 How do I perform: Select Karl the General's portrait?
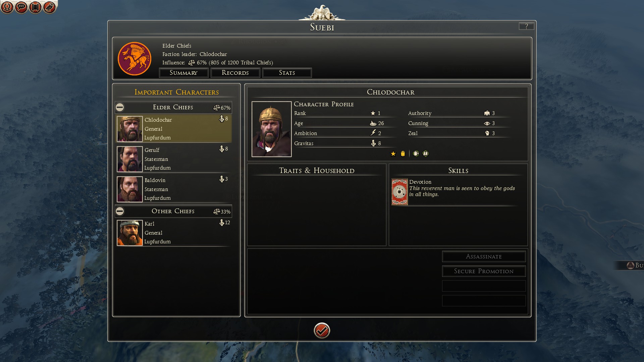(x=129, y=233)
